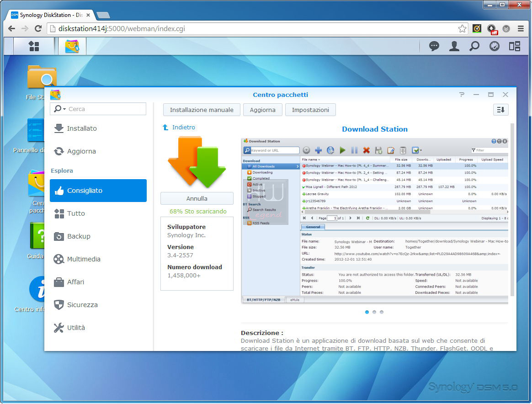
Task: Click the Package Center taskbar icon
Action: coord(72,46)
